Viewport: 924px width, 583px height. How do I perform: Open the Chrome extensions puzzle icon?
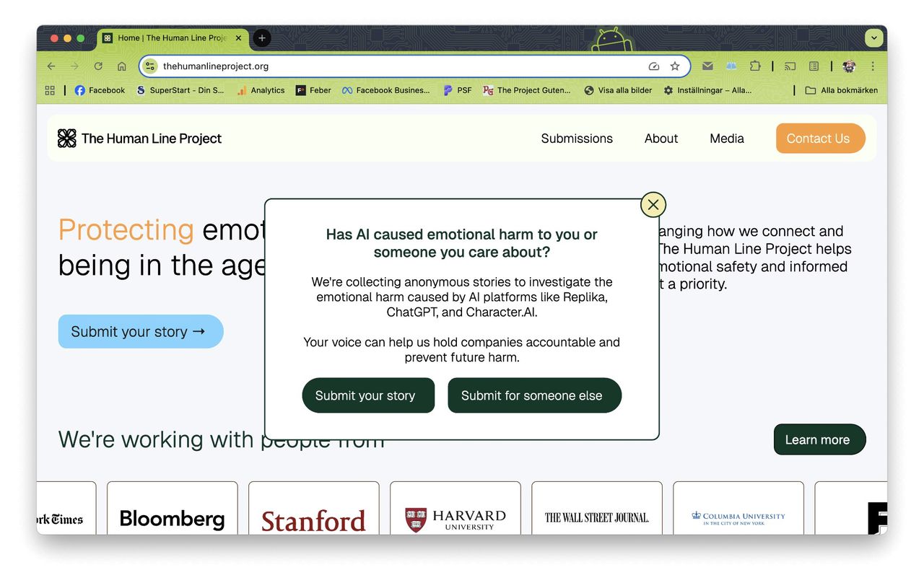(755, 66)
